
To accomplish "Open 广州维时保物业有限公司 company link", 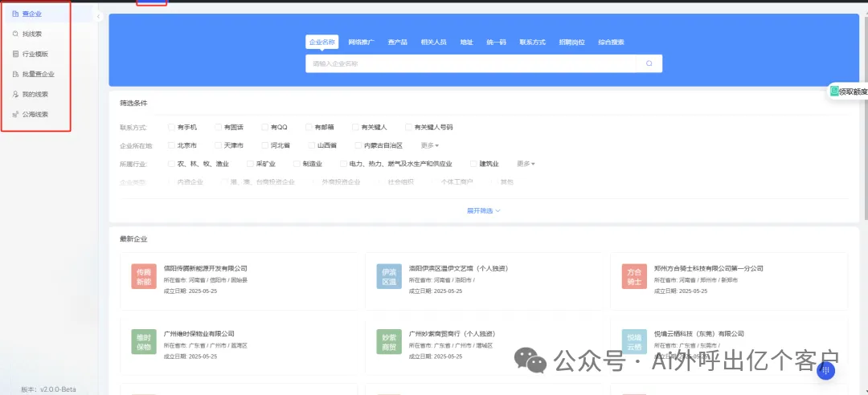I will (x=199, y=334).
